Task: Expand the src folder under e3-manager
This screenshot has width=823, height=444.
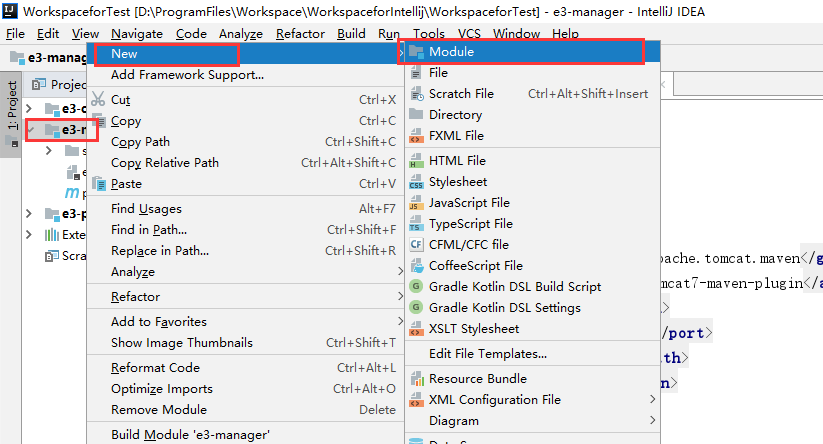Action: (49, 151)
